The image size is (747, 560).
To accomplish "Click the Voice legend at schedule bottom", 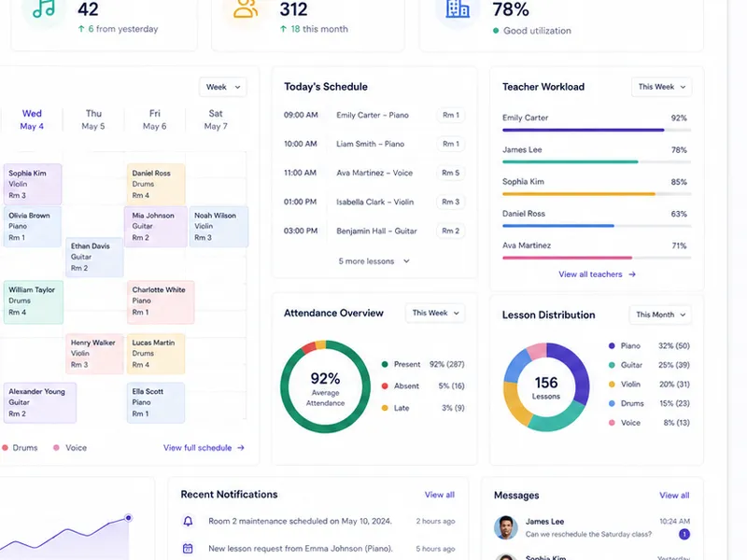I will (70, 448).
